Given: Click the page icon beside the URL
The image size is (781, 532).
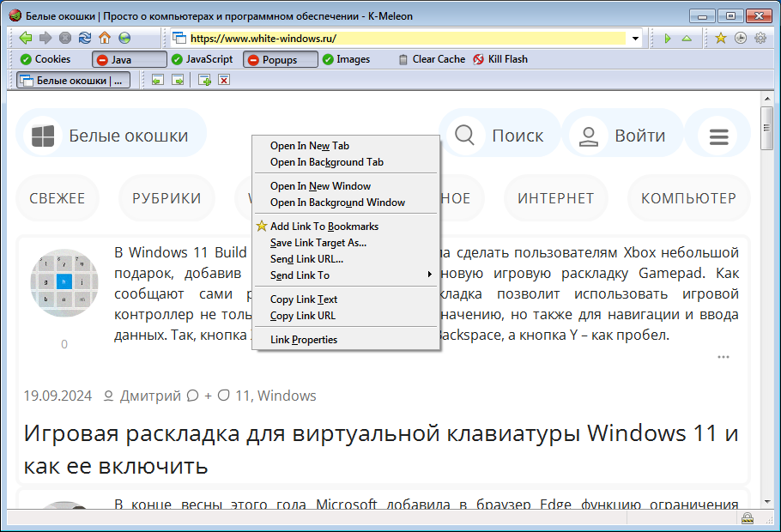Looking at the screenshot, I should [x=179, y=38].
